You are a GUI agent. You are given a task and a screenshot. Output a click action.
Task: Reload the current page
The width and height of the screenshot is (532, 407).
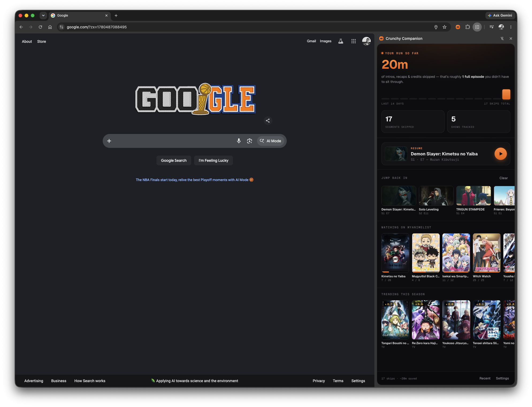[x=40, y=27]
